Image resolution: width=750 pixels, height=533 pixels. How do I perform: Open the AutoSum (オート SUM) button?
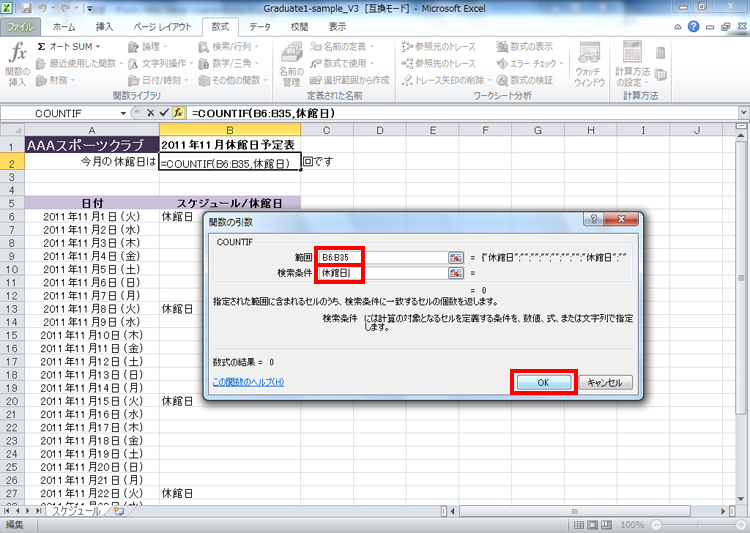[68, 47]
